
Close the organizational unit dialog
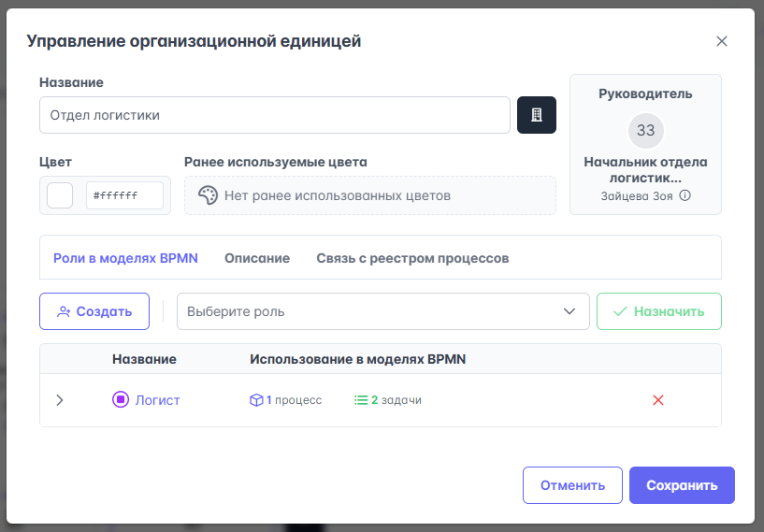pos(721,41)
